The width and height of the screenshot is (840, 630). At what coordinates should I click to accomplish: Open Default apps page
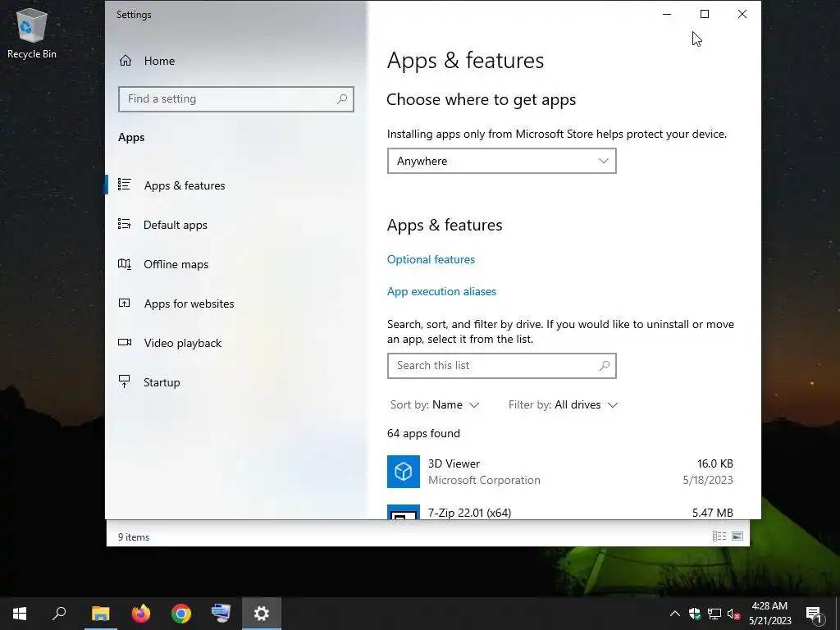coord(176,225)
